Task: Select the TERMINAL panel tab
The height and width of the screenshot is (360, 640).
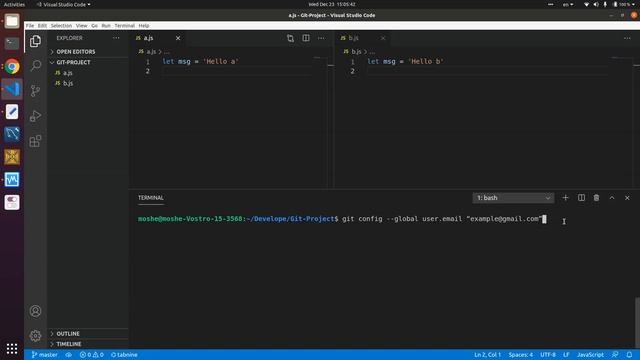Action: pyautogui.click(x=151, y=198)
